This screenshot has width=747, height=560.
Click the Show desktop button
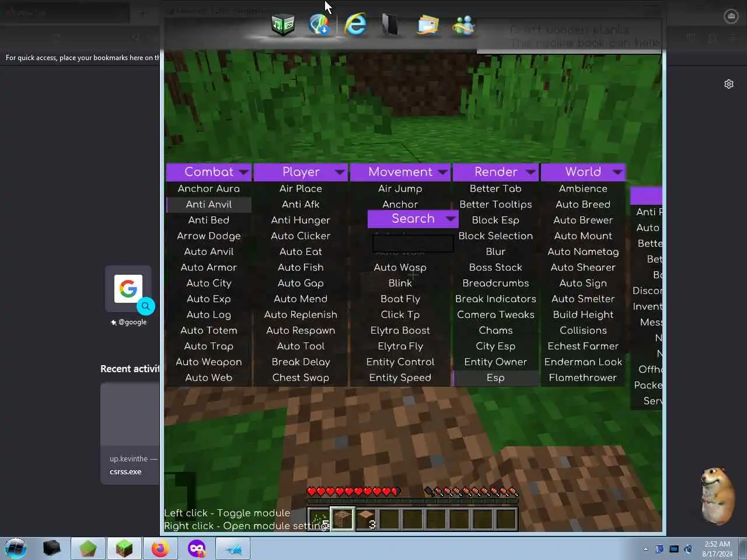743,548
